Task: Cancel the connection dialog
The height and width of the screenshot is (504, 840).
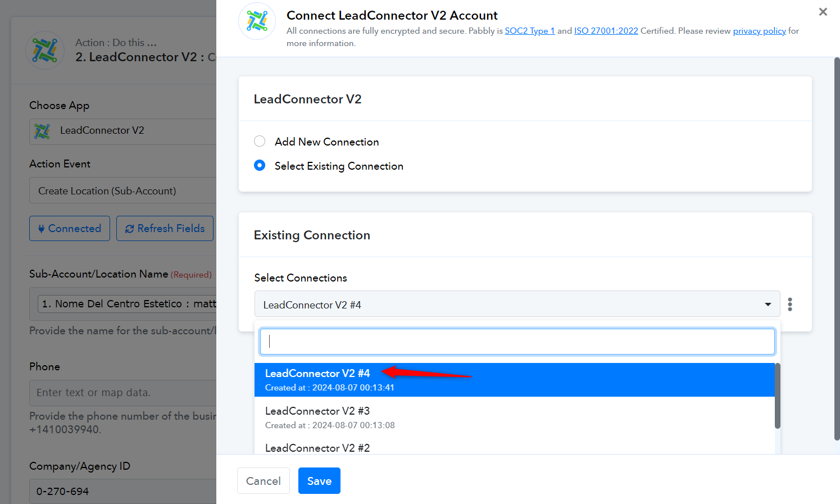Action: click(x=264, y=481)
